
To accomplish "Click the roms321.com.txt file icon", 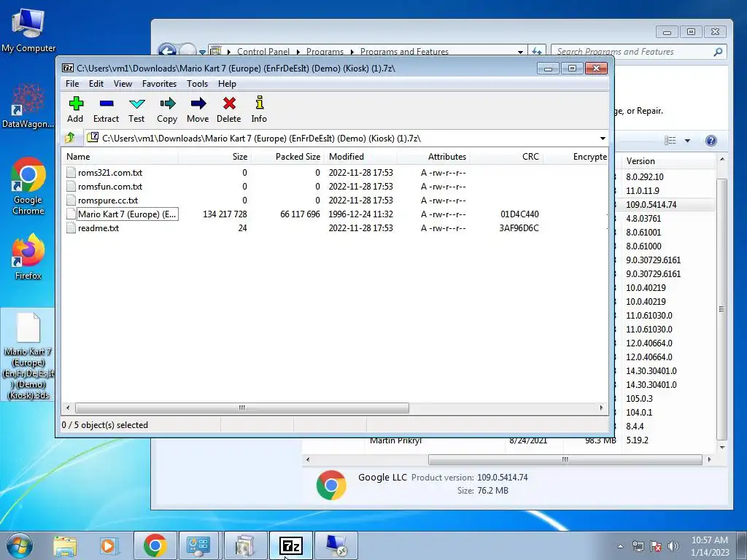I will coord(71,173).
